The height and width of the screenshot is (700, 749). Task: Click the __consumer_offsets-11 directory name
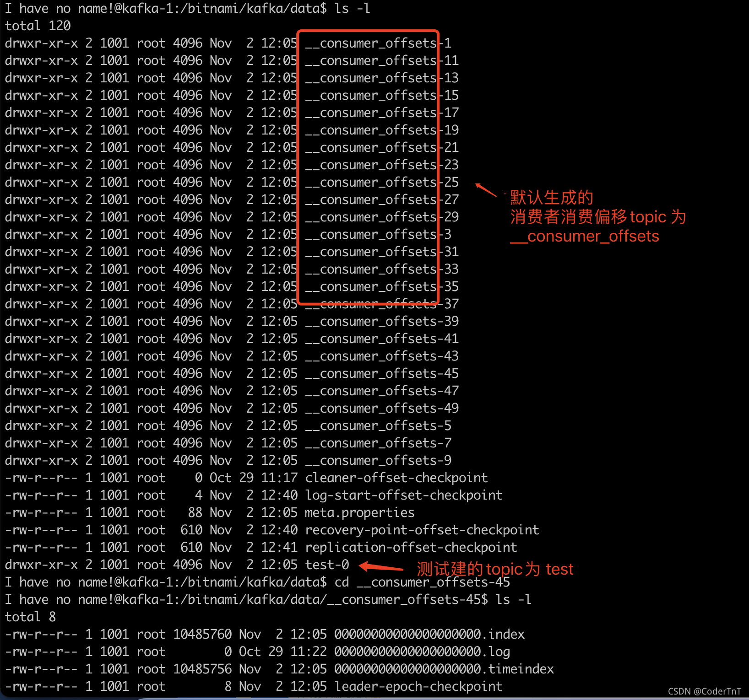click(x=382, y=60)
